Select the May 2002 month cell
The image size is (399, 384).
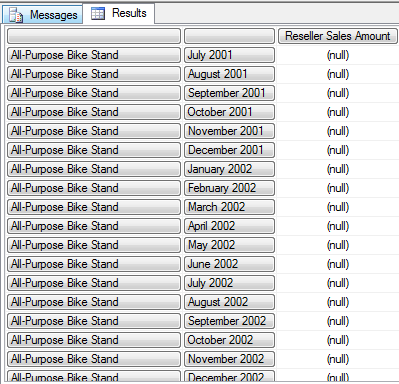tap(229, 245)
